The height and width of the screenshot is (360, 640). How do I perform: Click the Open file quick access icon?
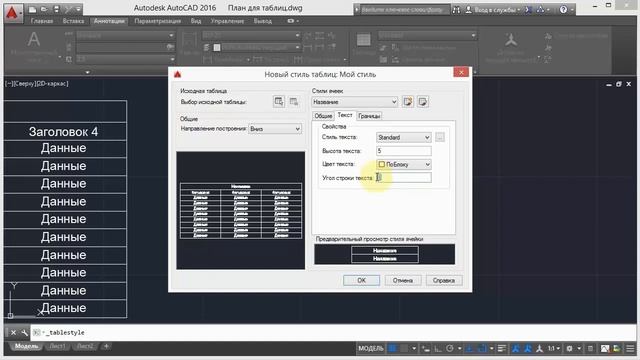pyautogui.click(x=44, y=9)
